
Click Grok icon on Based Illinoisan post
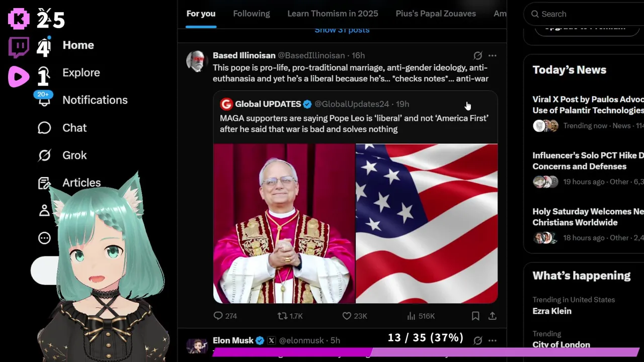pos(478,55)
